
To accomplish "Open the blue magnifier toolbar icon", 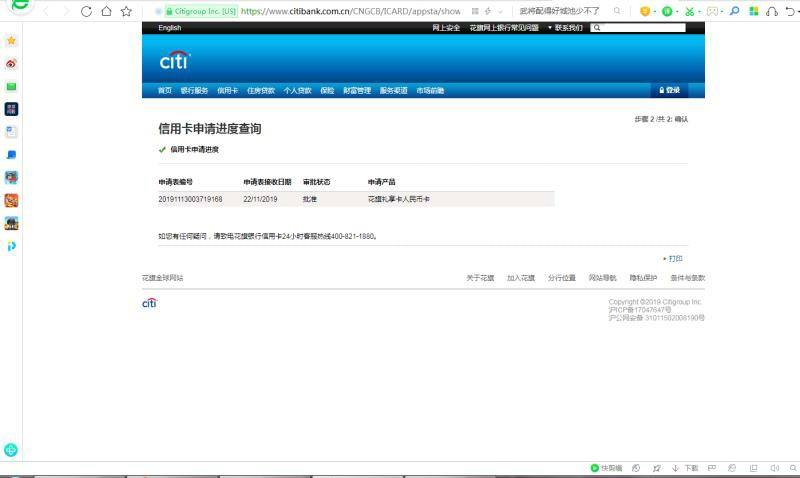I will [735, 11].
